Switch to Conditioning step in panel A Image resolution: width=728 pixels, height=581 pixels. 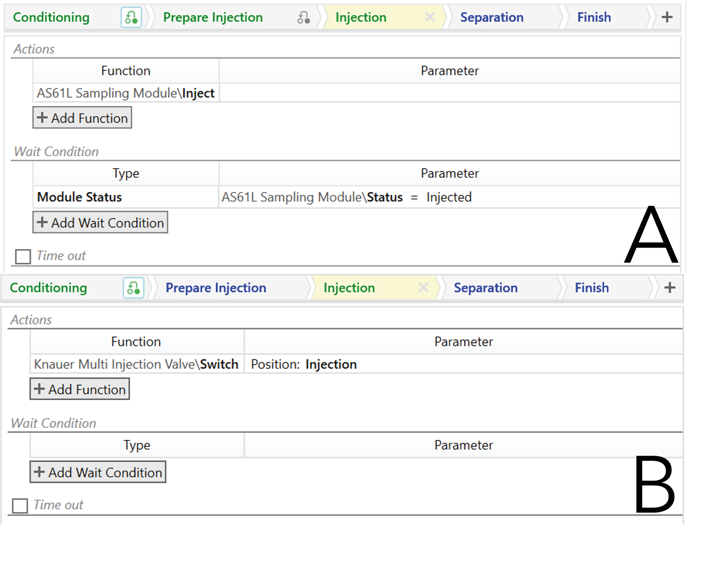point(51,17)
